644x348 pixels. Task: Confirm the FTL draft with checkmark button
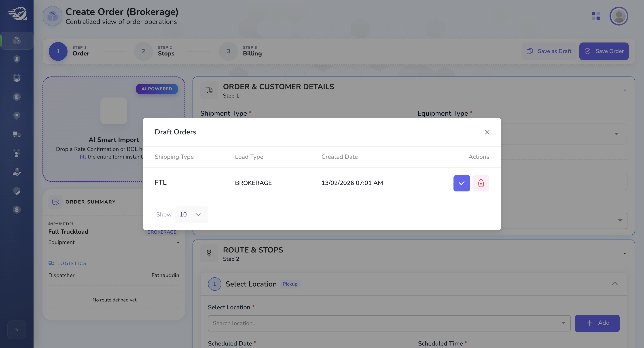(x=462, y=183)
